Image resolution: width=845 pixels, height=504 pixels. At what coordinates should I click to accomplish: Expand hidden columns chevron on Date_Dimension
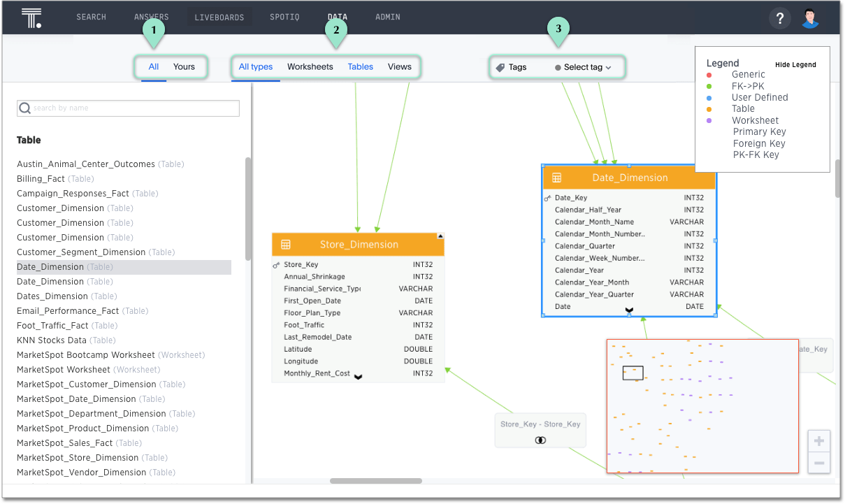pos(628,310)
